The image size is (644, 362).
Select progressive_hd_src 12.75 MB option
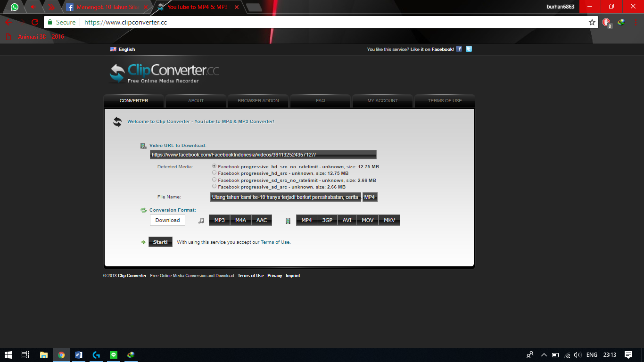(x=215, y=173)
